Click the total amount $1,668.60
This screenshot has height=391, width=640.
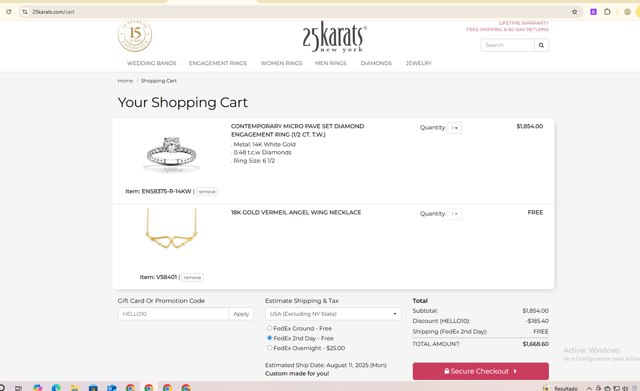click(x=536, y=344)
